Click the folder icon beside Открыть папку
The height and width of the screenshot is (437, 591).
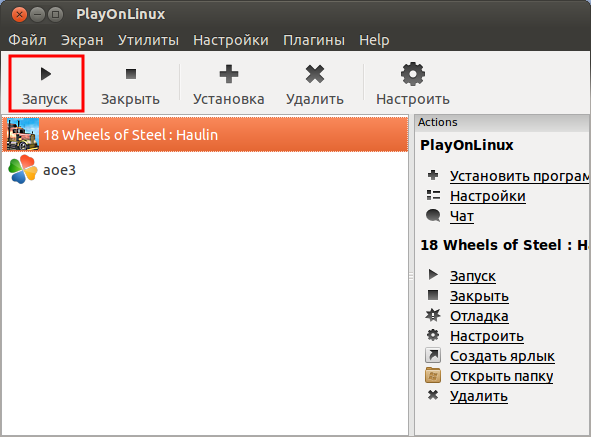pos(433,375)
